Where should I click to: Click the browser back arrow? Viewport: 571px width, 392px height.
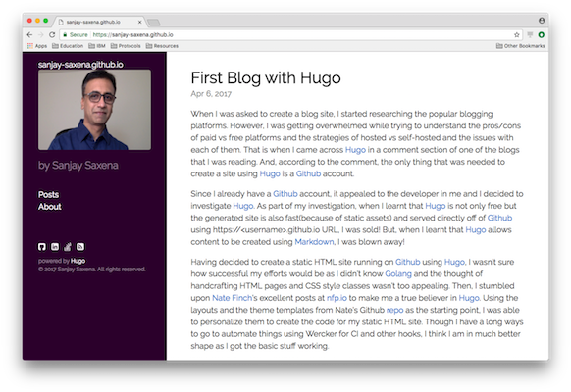tap(29, 35)
